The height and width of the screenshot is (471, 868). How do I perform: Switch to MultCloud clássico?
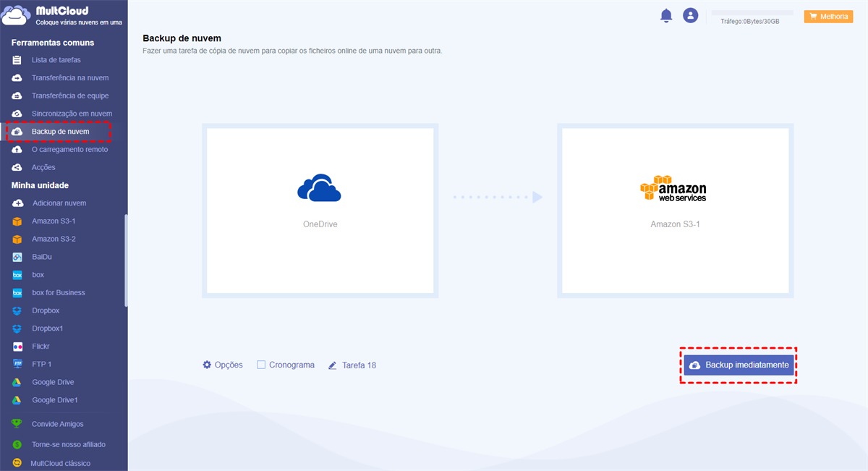pos(61,463)
